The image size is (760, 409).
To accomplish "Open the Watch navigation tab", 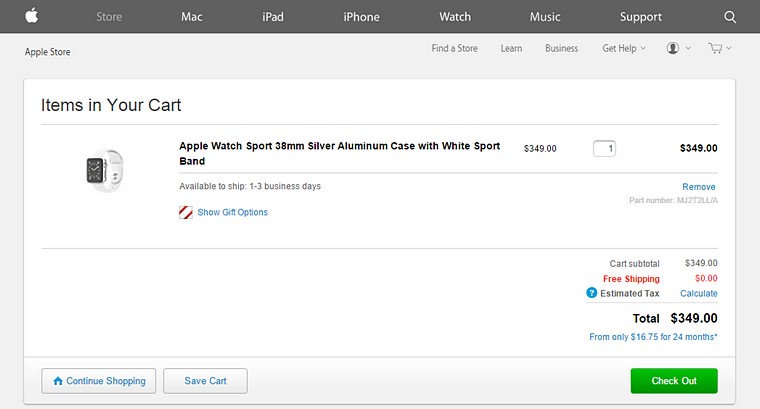I will (x=455, y=17).
